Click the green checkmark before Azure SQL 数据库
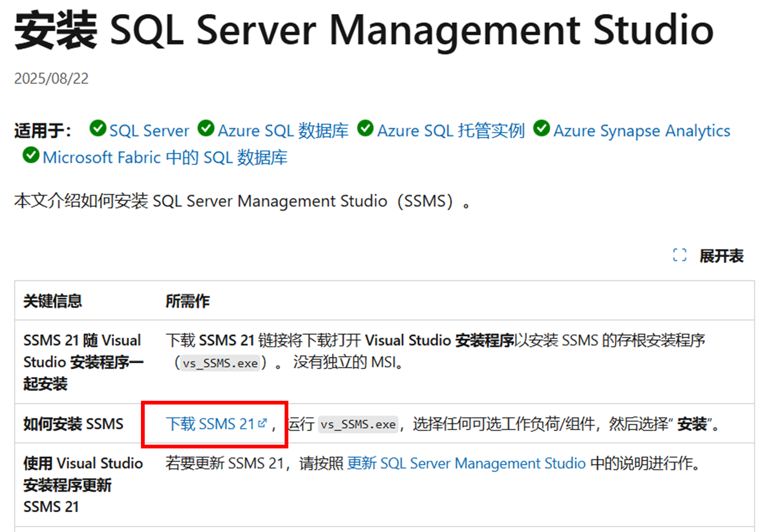The image size is (760, 532). coord(206,129)
